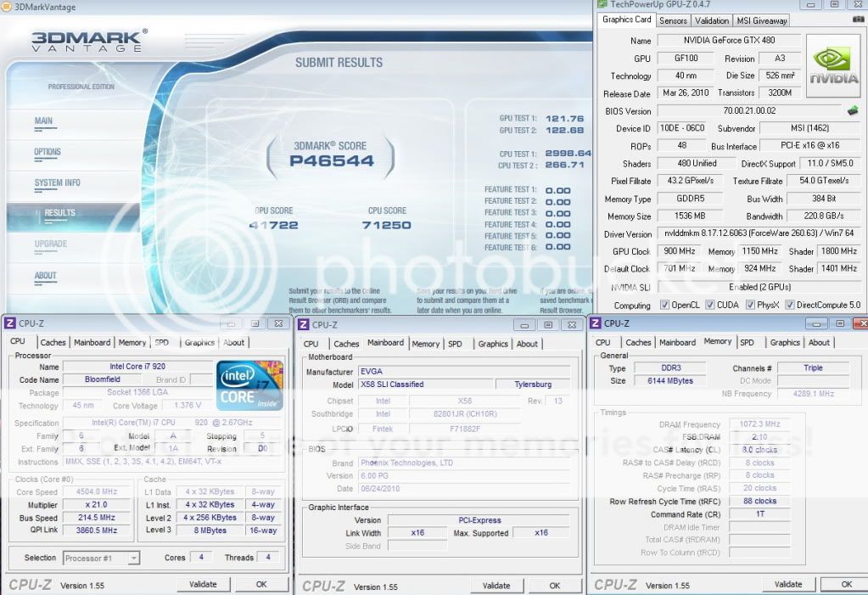
Task: Select the Caches tab in the CPU-Z mainboard window
Action: click(346, 344)
